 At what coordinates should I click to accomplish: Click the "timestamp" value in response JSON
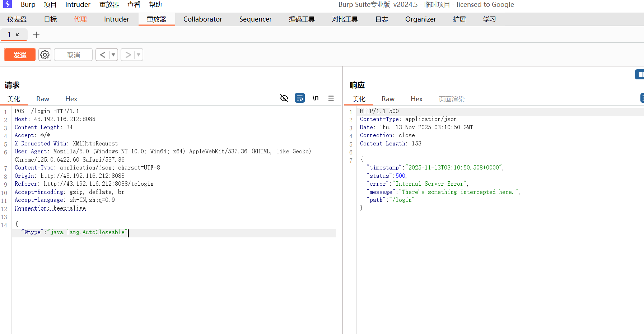(x=454, y=167)
